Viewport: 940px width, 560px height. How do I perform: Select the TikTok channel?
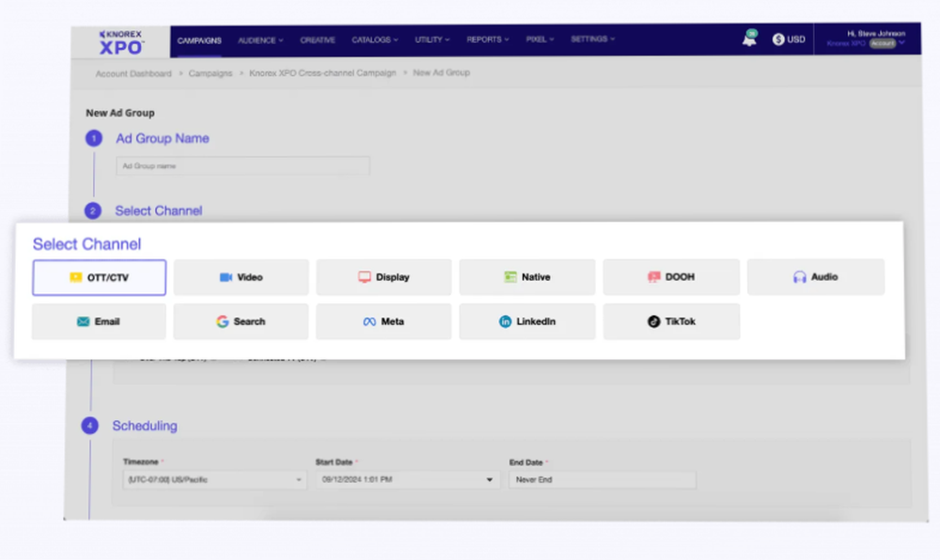671,321
